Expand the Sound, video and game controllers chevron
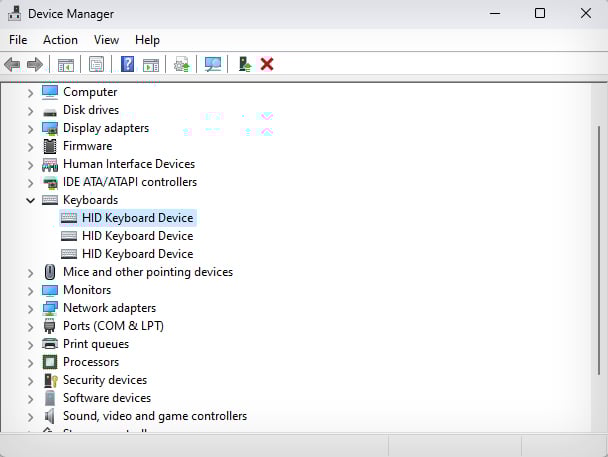 coord(31,417)
